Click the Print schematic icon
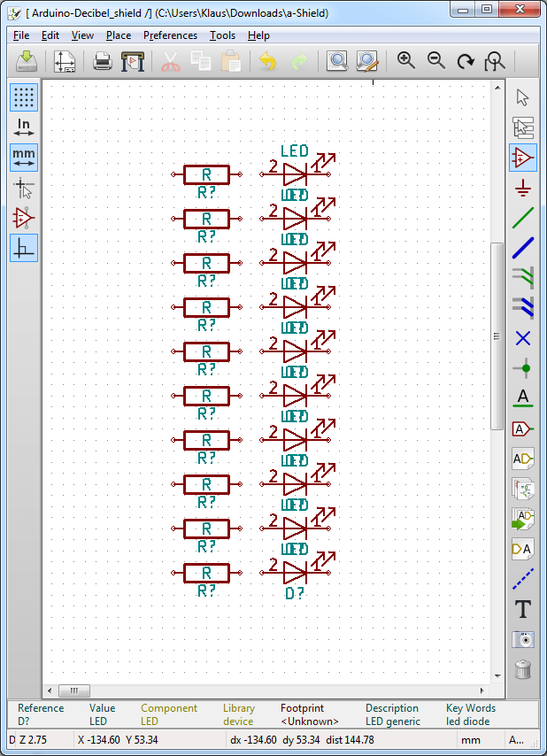Screen dimensions: 547x756 [103, 61]
